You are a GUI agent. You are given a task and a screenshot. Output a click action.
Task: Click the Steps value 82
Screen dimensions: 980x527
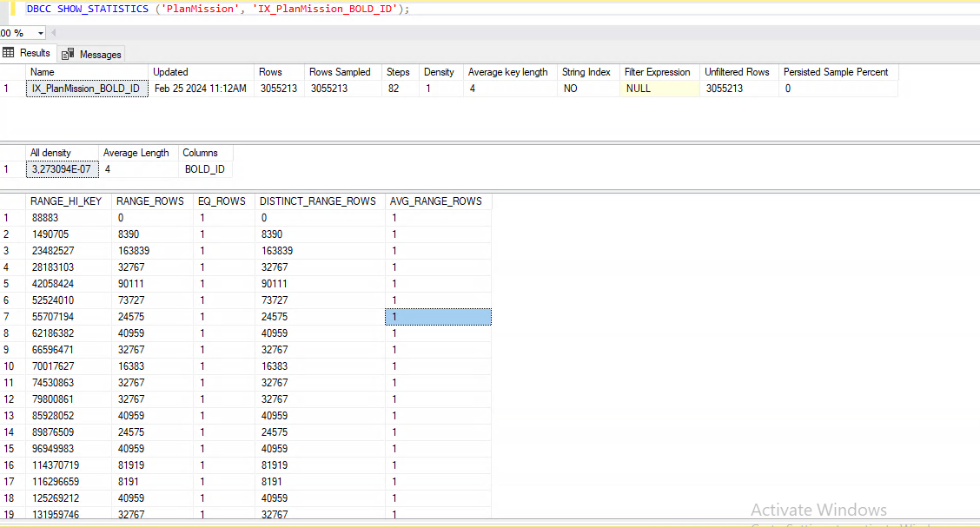click(400, 89)
